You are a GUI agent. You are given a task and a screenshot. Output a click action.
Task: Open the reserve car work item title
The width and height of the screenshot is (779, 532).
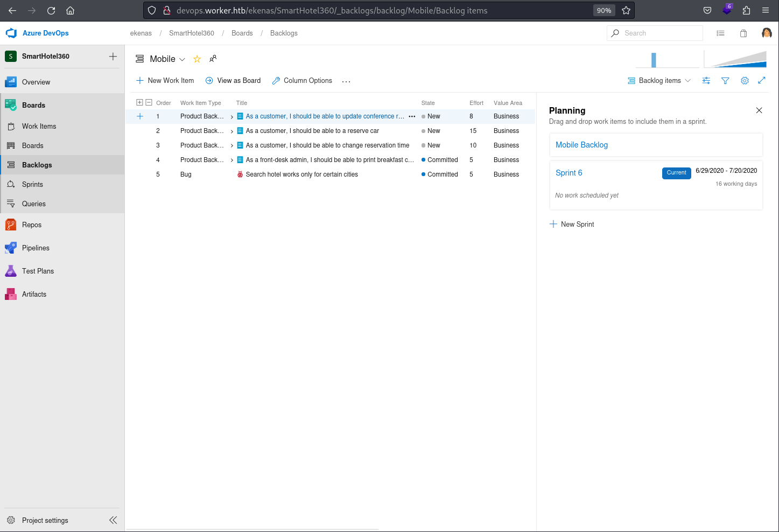click(x=312, y=131)
